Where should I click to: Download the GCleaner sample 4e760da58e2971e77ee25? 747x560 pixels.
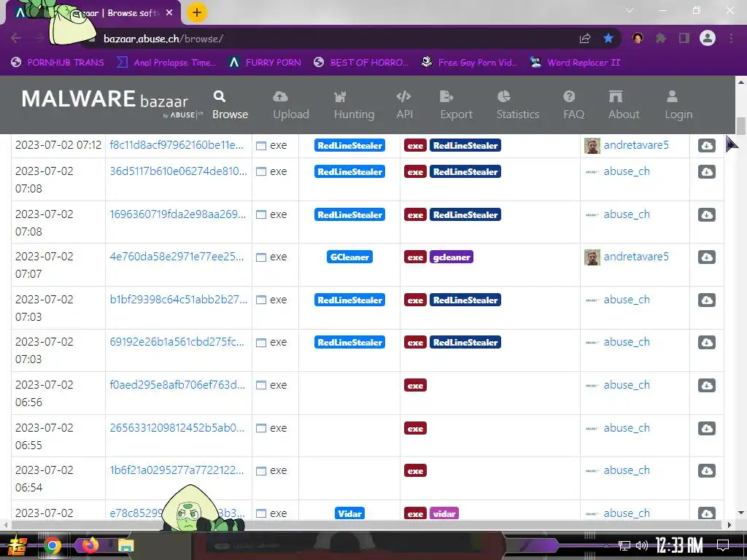pos(706,257)
